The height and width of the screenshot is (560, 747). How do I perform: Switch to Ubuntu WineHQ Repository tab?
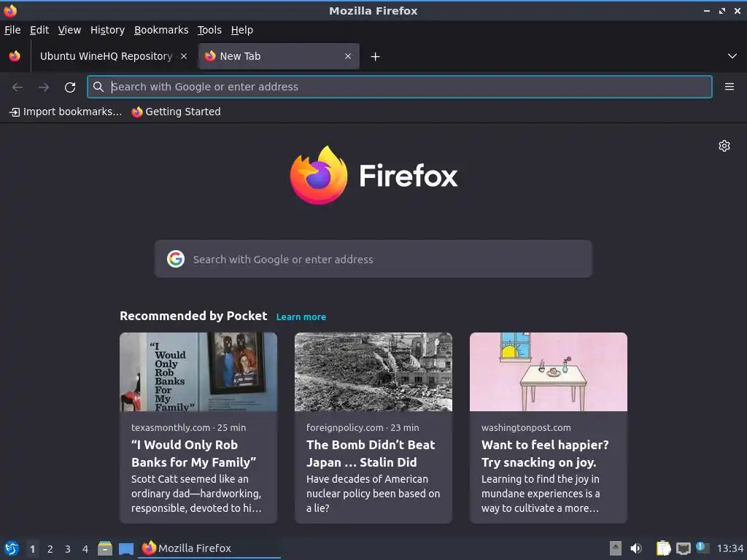tap(106, 56)
